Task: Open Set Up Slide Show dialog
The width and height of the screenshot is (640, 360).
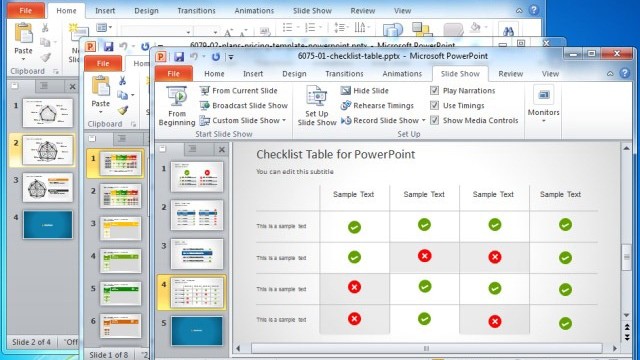Action: pos(317,106)
